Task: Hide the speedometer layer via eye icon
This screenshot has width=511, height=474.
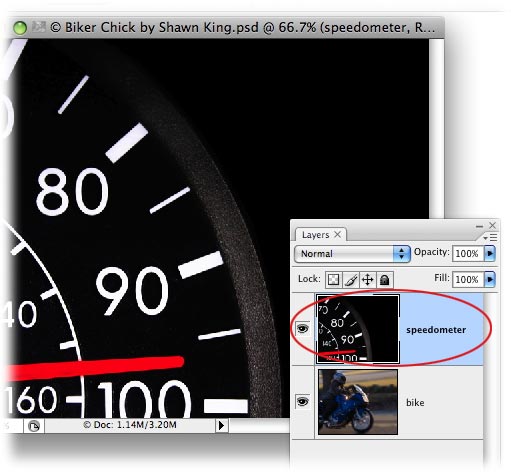Action: pos(303,329)
